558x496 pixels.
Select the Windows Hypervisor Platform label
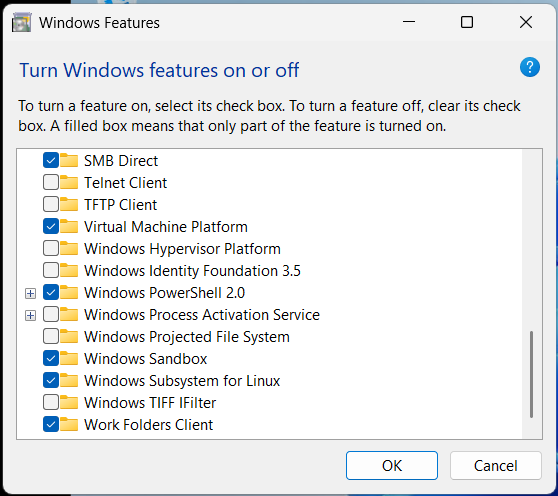pyautogui.click(x=183, y=248)
